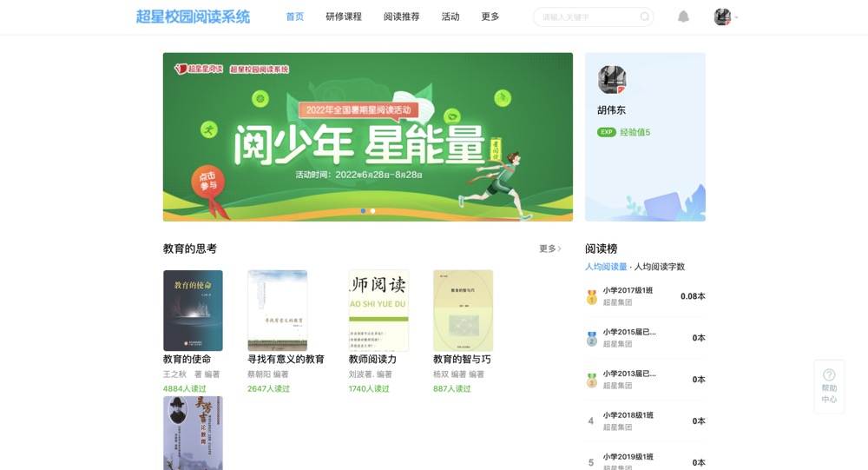
Task: Select the first banner carousel dot
Action: [363, 210]
